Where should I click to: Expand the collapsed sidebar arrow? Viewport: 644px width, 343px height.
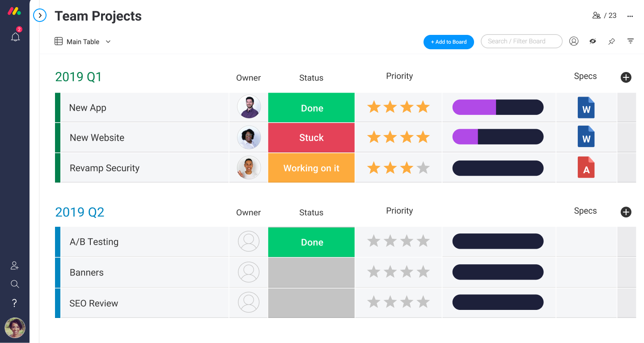point(40,16)
